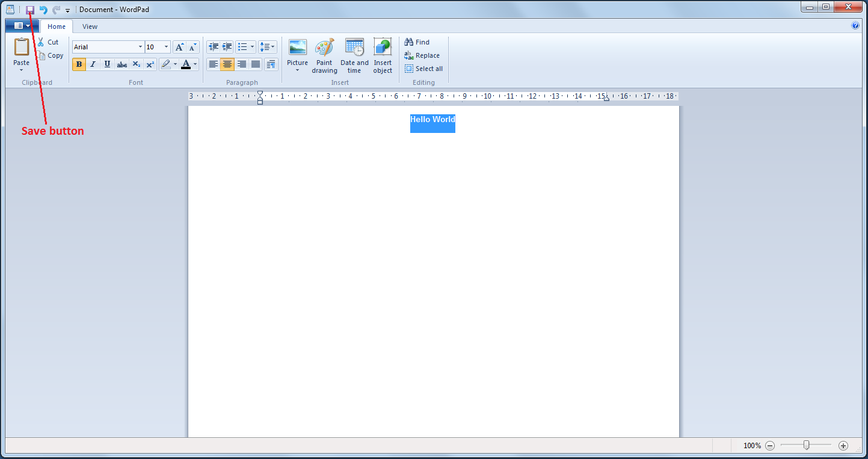Click the Decrease indent icon

pos(213,47)
